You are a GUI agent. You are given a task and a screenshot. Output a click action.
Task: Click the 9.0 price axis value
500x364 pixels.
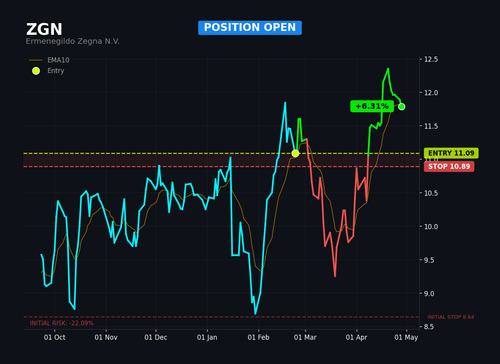429,293
